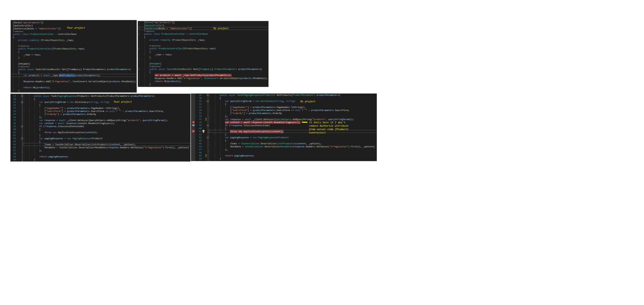
Task: Click line number 45 in Your project editor
Action: 14,144
